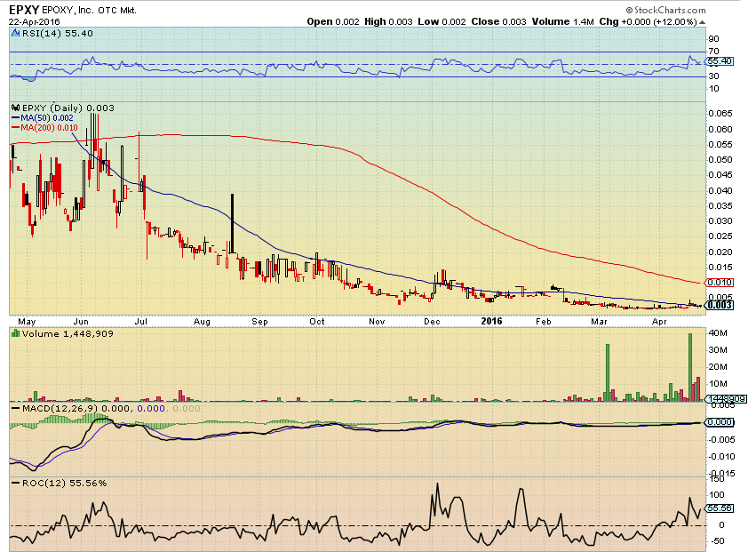
Task: Click the Sep label on time axis
Action: [259, 322]
